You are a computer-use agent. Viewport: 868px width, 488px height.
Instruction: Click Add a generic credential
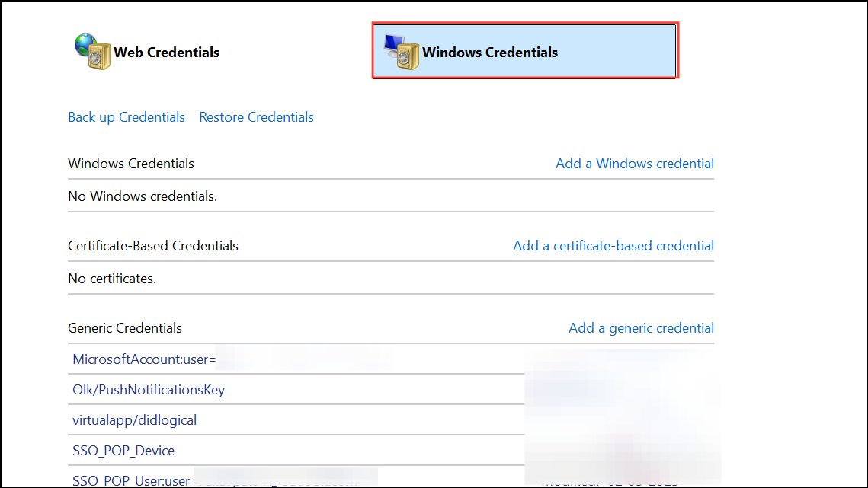pos(641,328)
